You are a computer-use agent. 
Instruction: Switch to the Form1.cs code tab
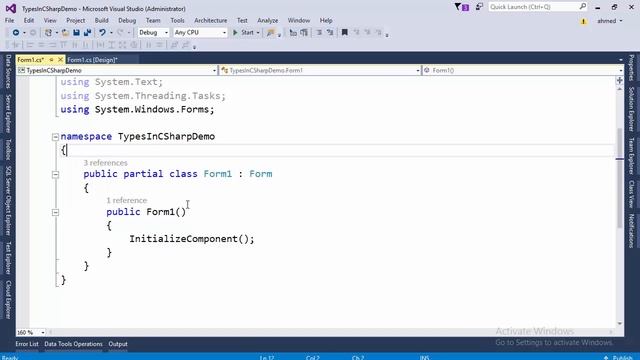click(x=31, y=60)
